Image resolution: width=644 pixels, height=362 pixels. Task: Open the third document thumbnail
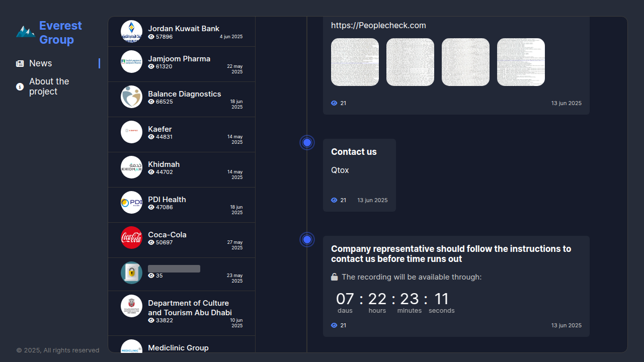[x=465, y=62]
